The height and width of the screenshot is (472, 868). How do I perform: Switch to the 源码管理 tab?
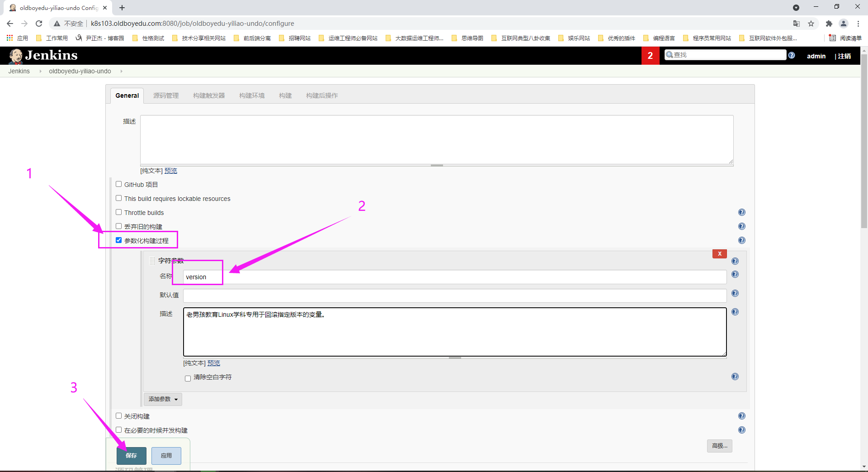pos(166,95)
